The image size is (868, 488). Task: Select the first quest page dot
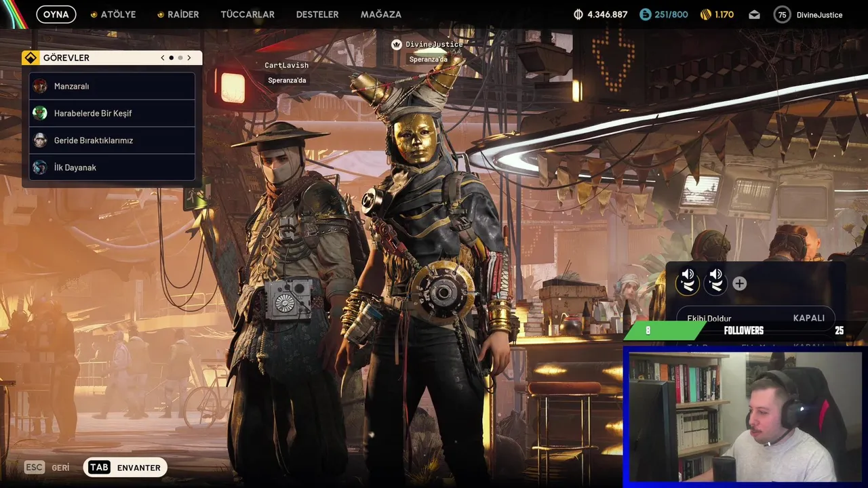172,58
